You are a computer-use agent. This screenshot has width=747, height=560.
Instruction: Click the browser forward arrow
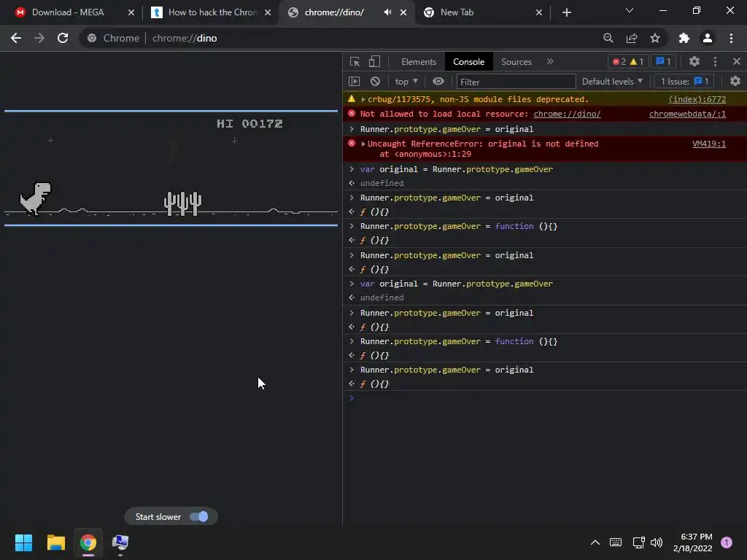[39, 38]
